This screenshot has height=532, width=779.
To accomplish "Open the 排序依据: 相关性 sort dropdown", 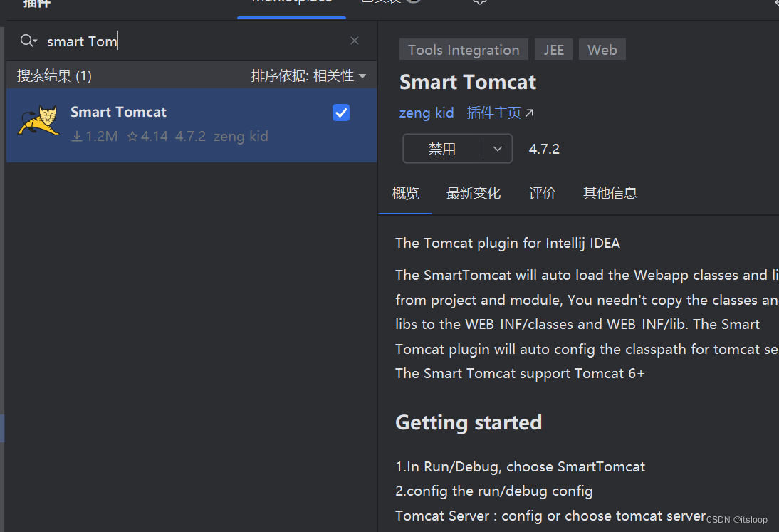I will point(308,76).
